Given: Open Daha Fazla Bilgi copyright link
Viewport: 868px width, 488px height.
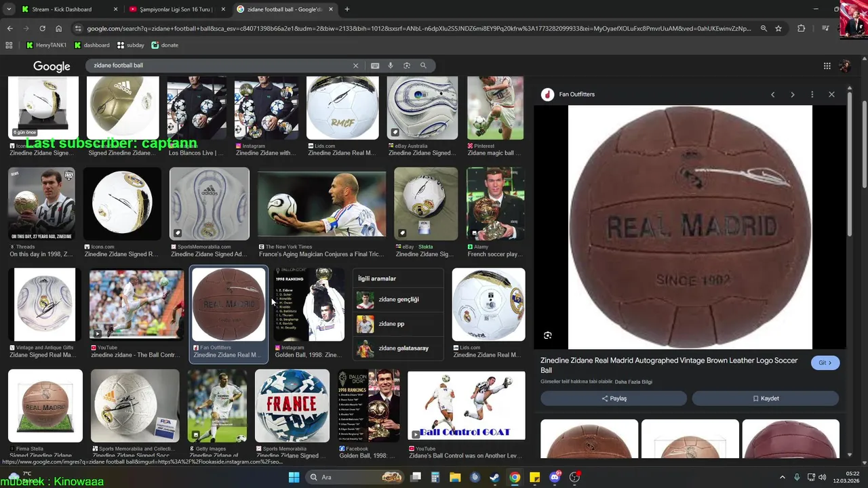Looking at the screenshot, I should pyautogui.click(x=633, y=382).
